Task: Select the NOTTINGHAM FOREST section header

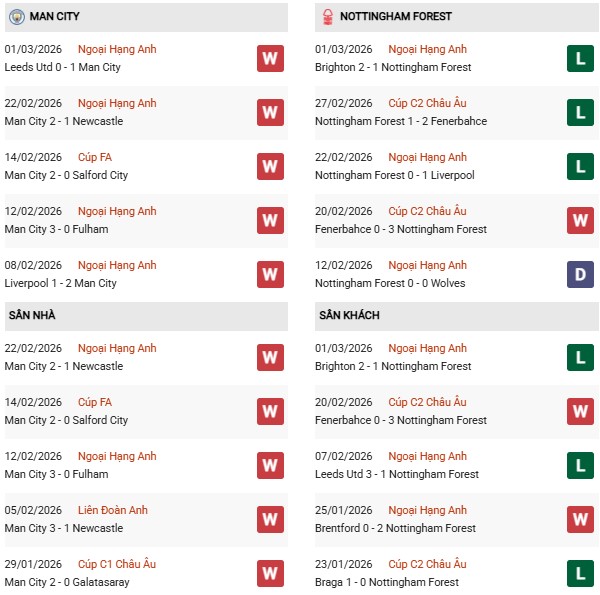Action: (395, 17)
